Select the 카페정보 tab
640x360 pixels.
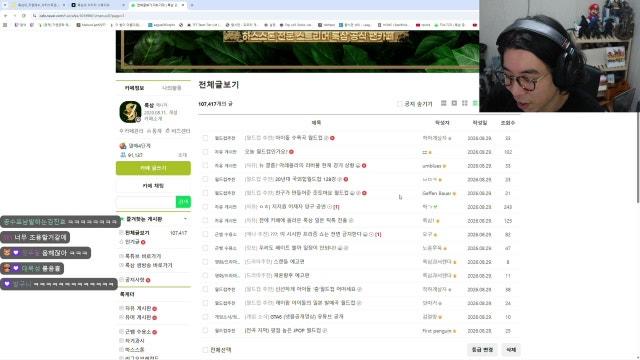pyautogui.click(x=134, y=88)
